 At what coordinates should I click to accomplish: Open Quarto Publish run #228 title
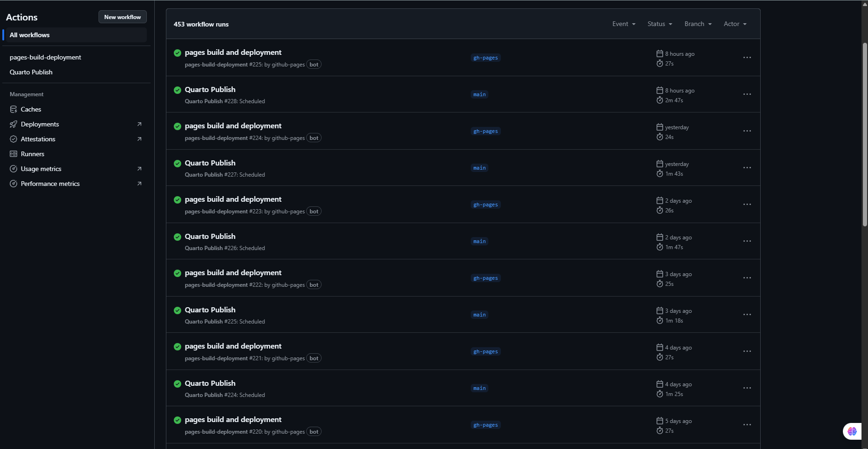(x=210, y=90)
